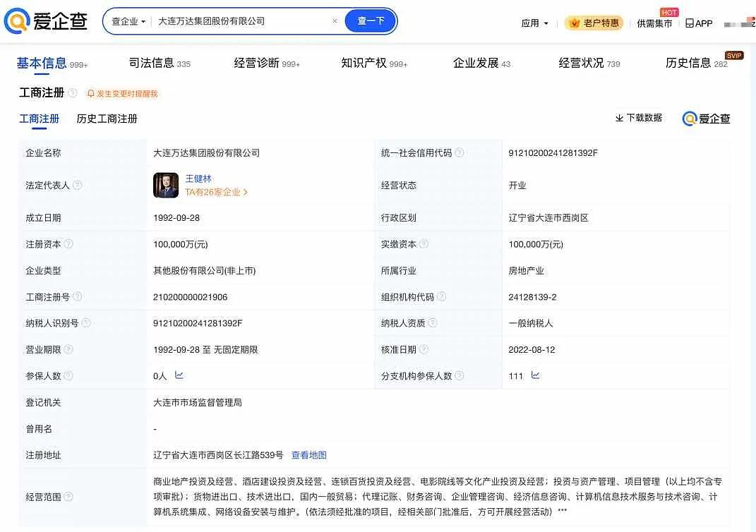Click help icon next to 注册资本

[68, 244]
